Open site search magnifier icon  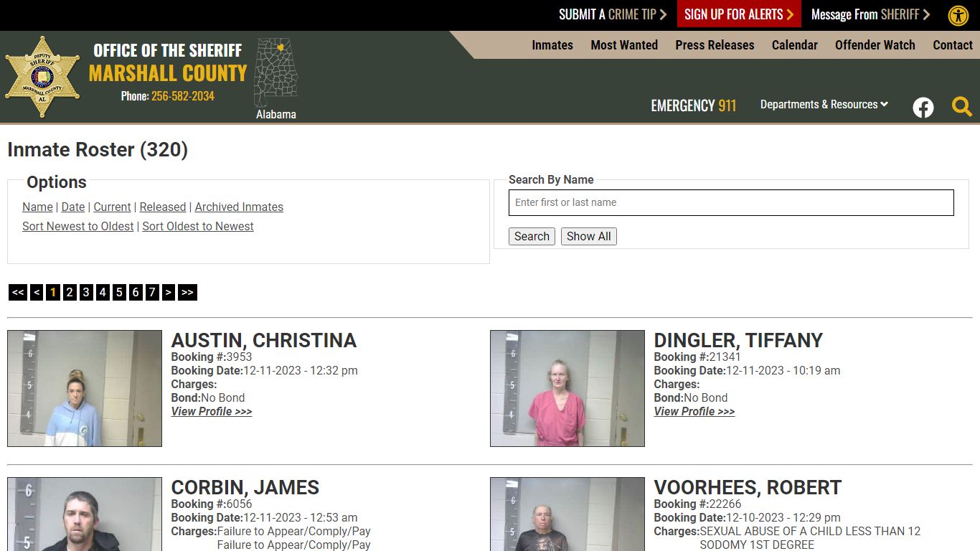click(962, 107)
